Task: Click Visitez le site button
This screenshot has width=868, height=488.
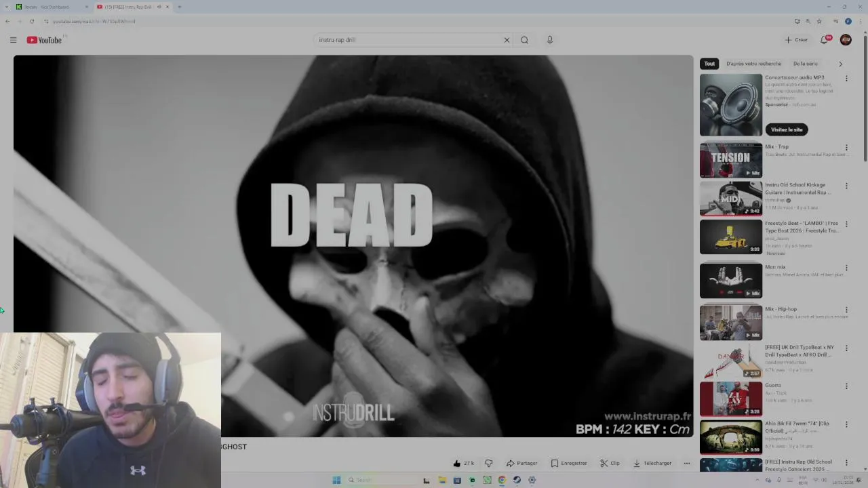Action: click(x=787, y=129)
